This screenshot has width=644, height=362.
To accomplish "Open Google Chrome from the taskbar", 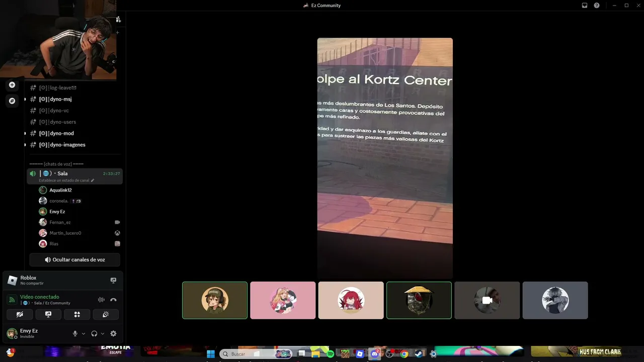I will click(x=404, y=354).
